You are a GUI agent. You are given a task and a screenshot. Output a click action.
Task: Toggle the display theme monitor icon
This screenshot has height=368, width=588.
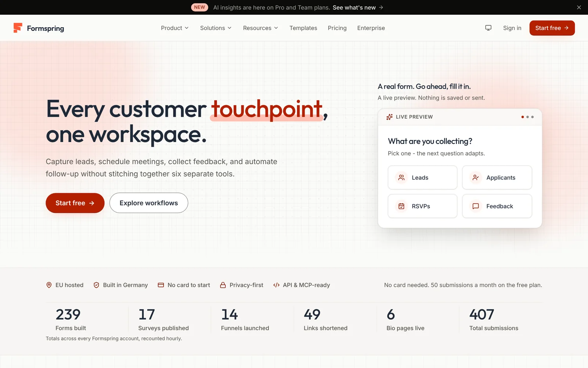pos(488,28)
